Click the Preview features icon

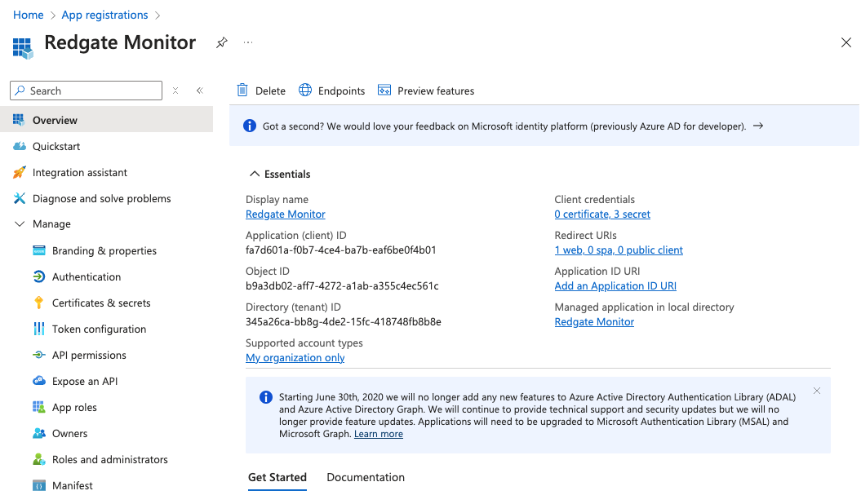(x=384, y=91)
